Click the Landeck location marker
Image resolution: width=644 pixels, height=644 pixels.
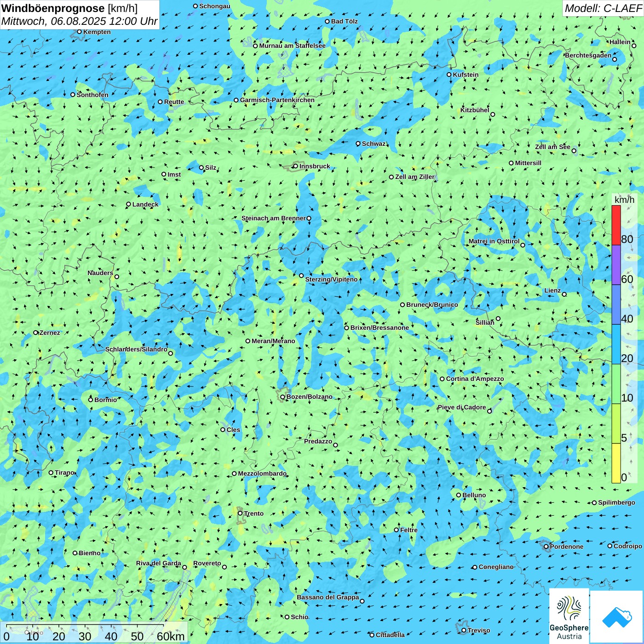(x=128, y=204)
